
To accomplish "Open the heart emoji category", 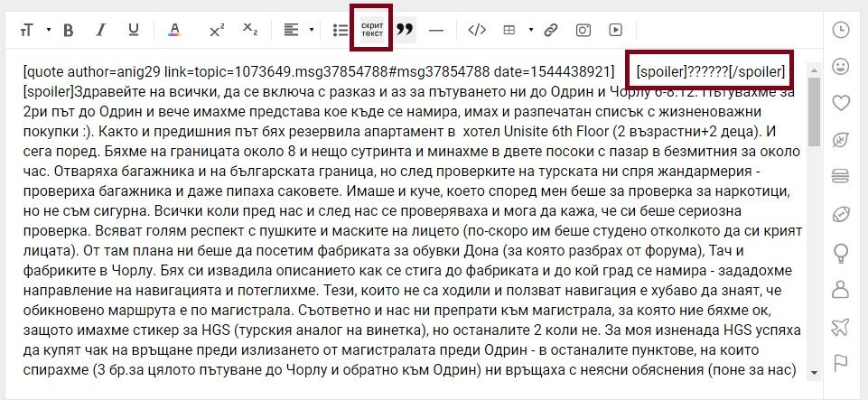I will pos(841,103).
